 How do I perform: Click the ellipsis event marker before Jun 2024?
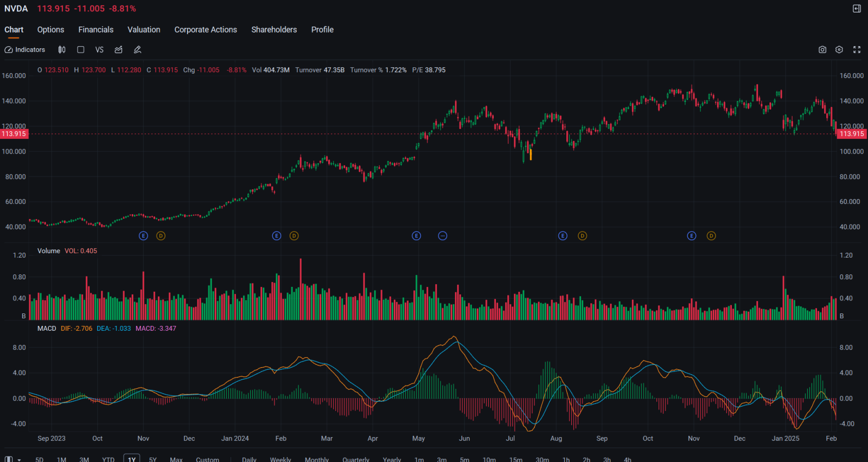(443, 236)
